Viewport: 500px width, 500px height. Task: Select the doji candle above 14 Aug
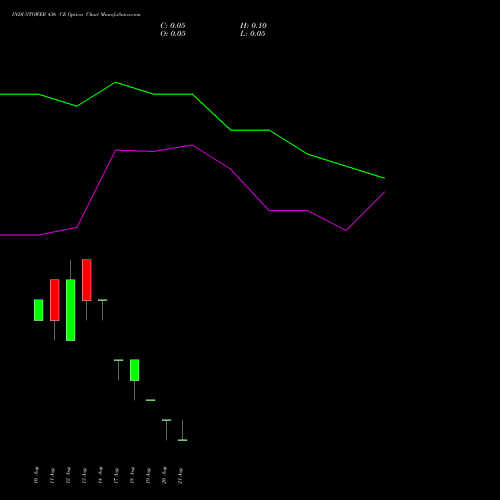click(103, 300)
